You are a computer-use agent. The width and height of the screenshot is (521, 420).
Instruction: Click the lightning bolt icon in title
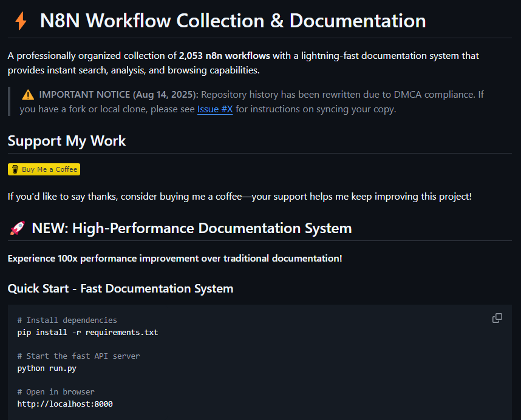pos(21,21)
